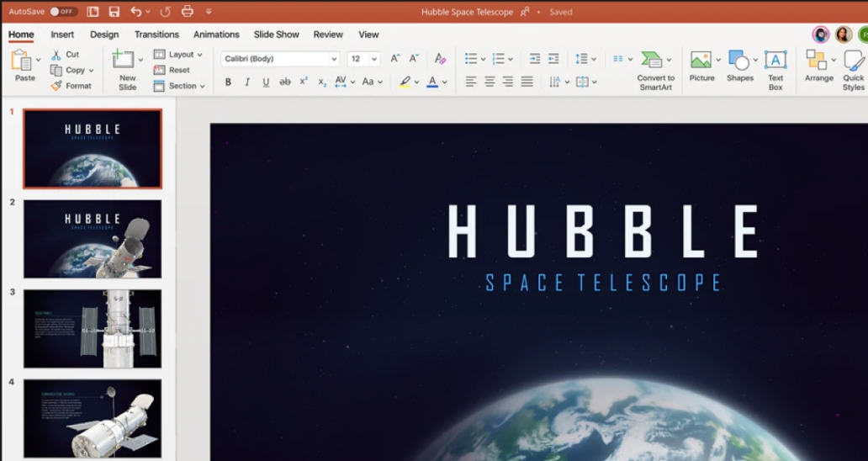Click the Character Spacing AV icon
Viewport: 868px width, 461px height.
(x=341, y=82)
